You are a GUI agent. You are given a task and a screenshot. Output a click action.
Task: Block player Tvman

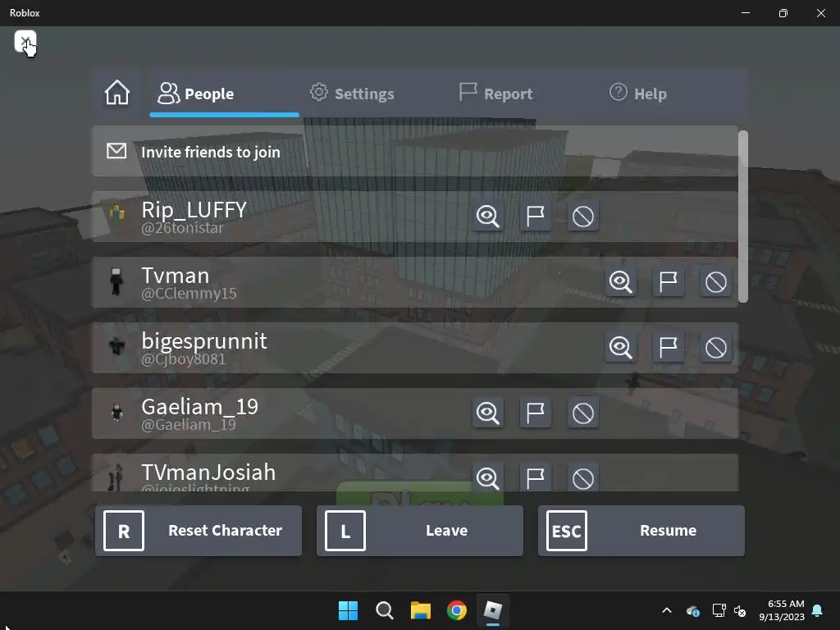(x=715, y=282)
